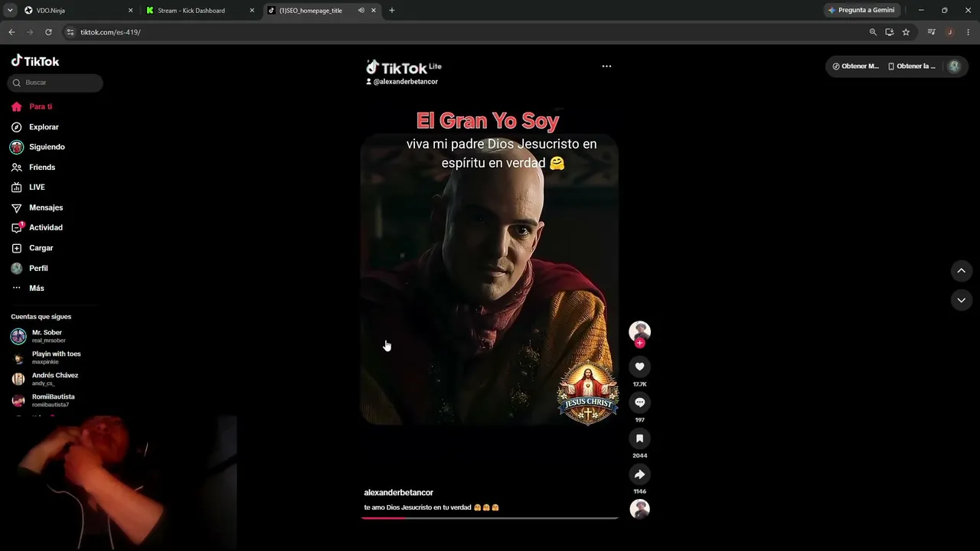Seek in the video progress bar
Viewport: 980px width, 551px height.
pos(490,518)
